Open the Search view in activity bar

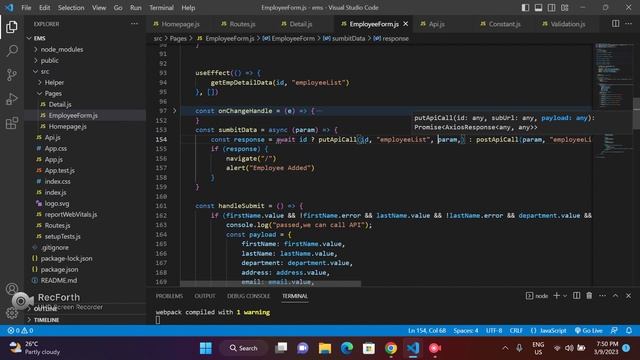click(12, 51)
